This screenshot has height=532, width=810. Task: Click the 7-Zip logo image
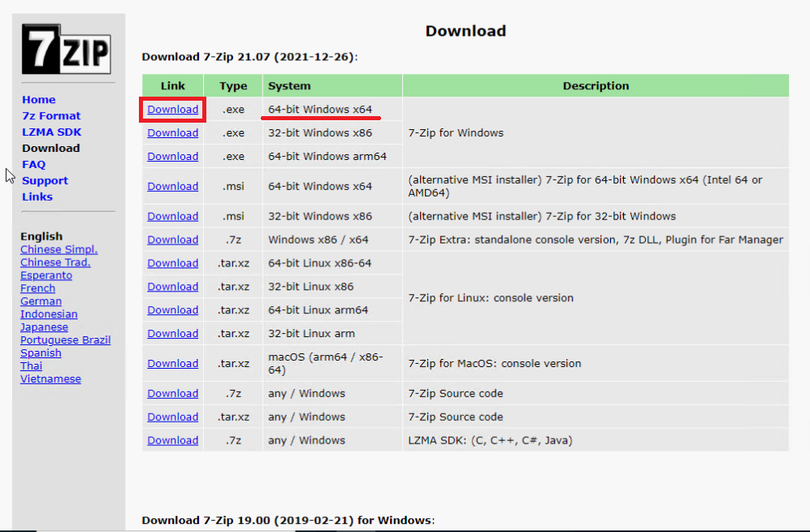66,49
